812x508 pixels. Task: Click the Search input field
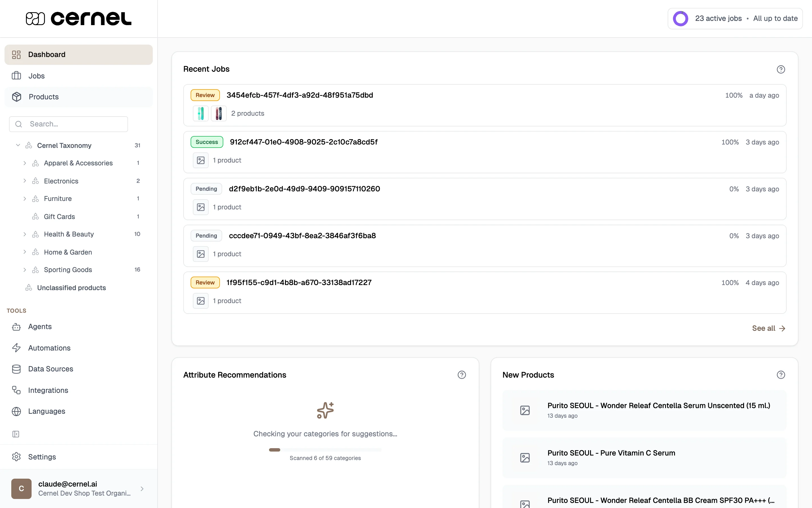(x=69, y=124)
